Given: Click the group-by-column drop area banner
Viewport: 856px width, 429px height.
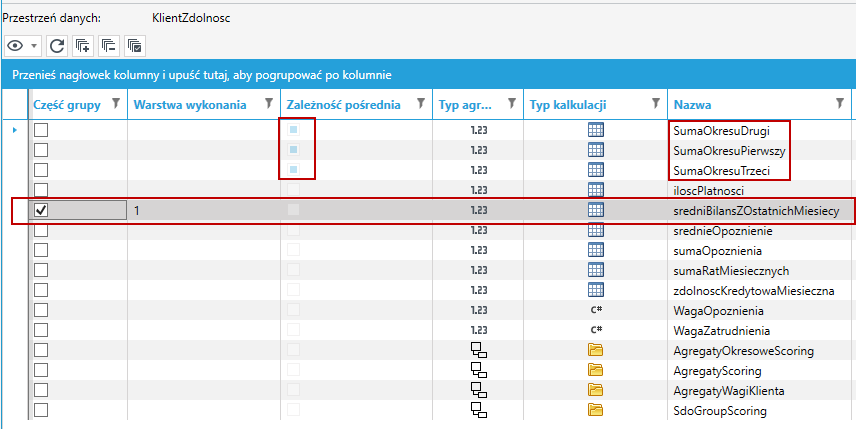Looking at the screenshot, I should point(428,75).
